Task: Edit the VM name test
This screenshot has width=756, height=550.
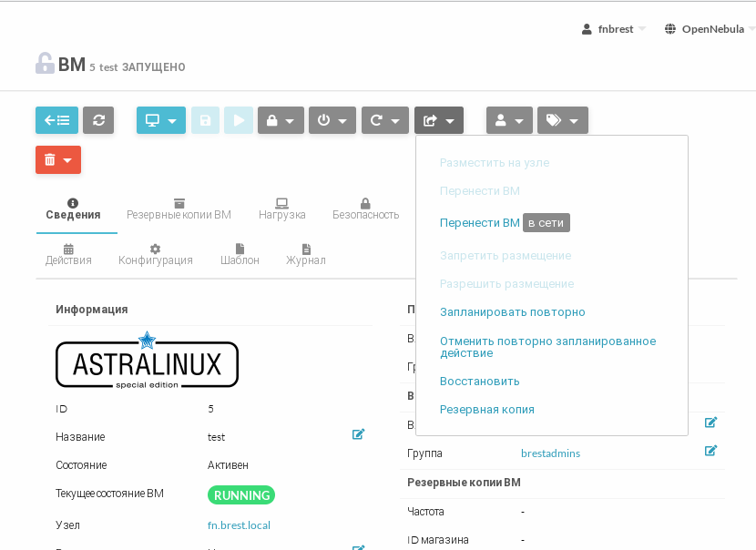Action: [x=358, y=434]
